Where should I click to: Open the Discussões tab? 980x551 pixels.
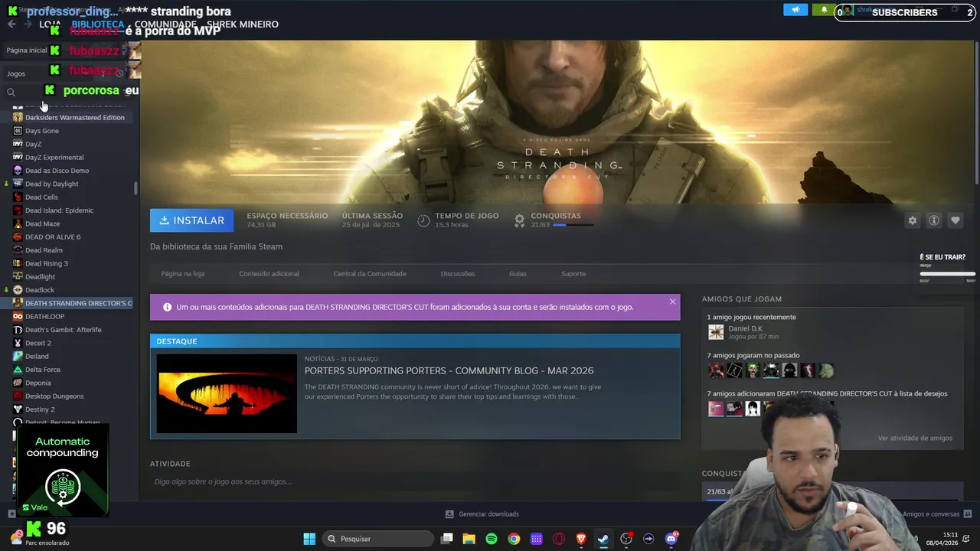pos(458,274)
